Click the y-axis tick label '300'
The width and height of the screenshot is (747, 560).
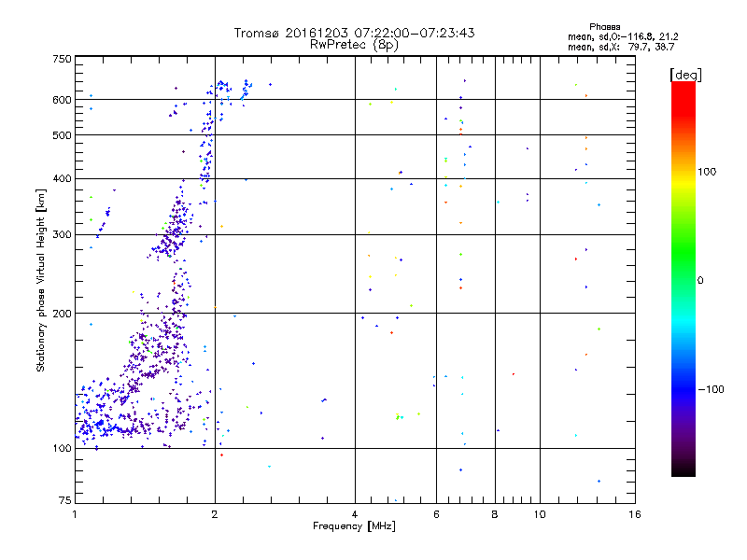tap(62, 235)
